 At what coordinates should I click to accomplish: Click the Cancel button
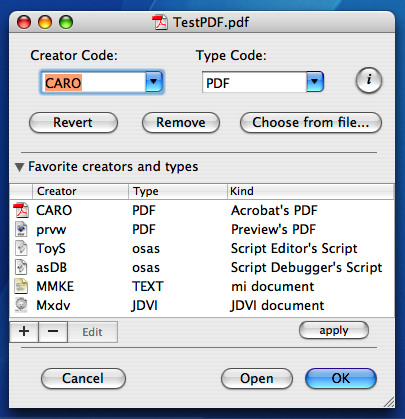tap(83, 378)
